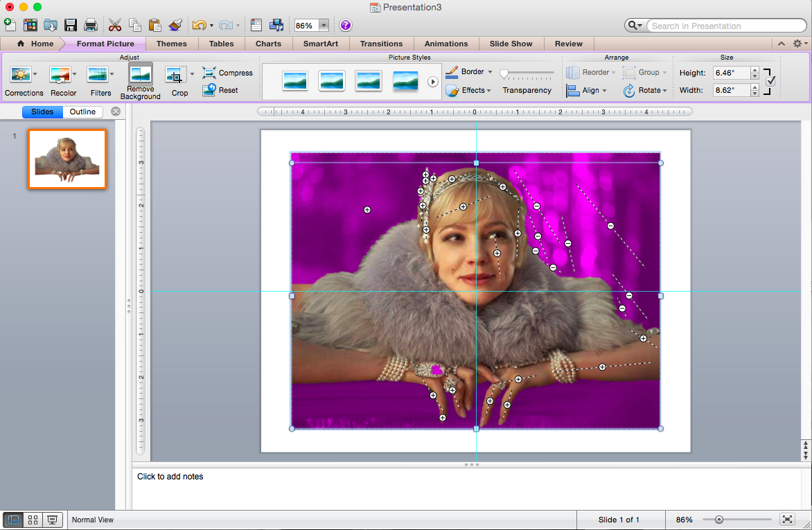This screenshot has height=530, width=812.
Task: Open the Rotate options button
Action: tap(645, 90)
